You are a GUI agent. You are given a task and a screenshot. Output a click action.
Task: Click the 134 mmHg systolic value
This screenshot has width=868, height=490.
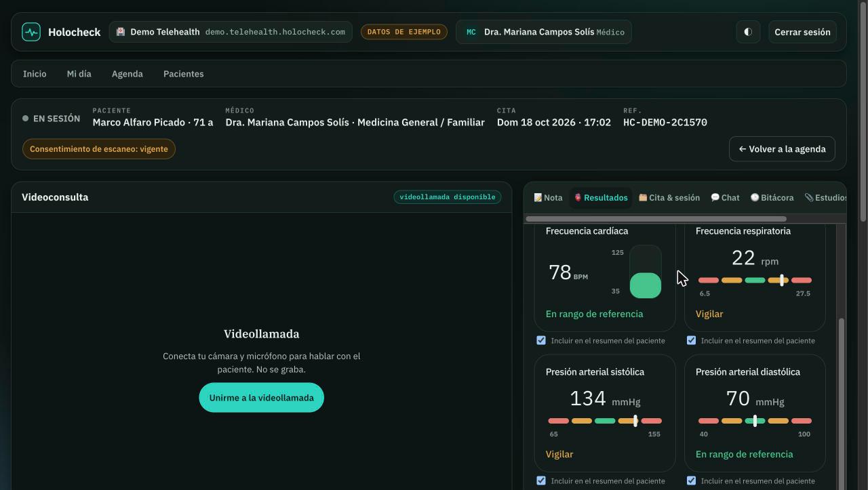pos(605,399)
